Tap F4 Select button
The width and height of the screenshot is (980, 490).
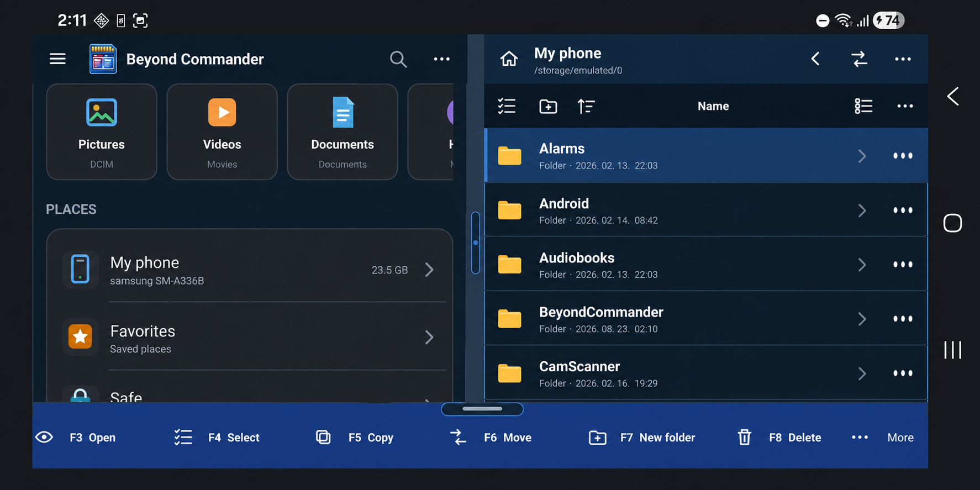pos(216,438)
